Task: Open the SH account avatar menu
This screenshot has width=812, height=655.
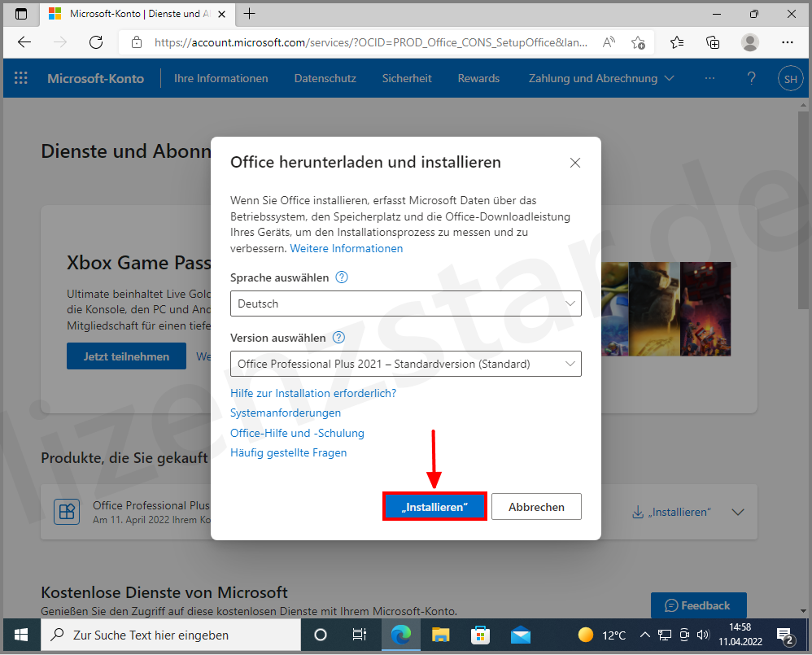Action: pos(790,79)
